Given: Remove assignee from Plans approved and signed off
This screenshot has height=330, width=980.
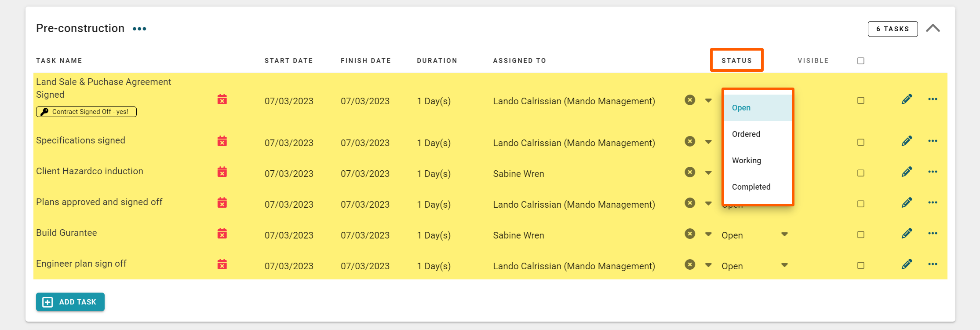Looking at the screenshot, I should (x=690, y=203).
